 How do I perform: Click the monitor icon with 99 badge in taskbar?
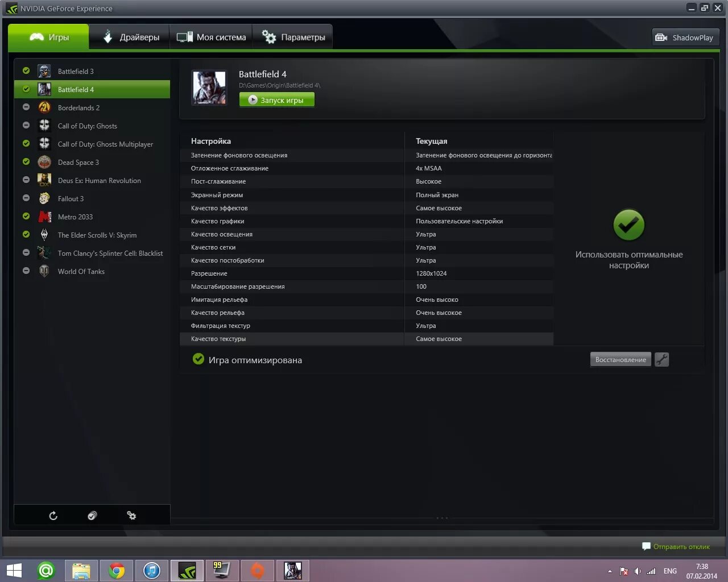point(222,570)
